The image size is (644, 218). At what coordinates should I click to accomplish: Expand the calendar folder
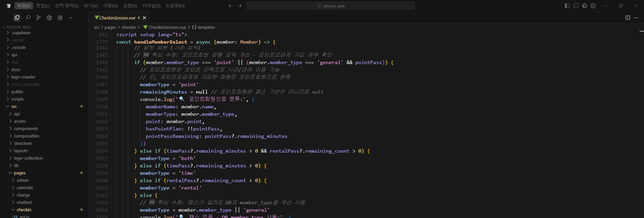point(44,188)
